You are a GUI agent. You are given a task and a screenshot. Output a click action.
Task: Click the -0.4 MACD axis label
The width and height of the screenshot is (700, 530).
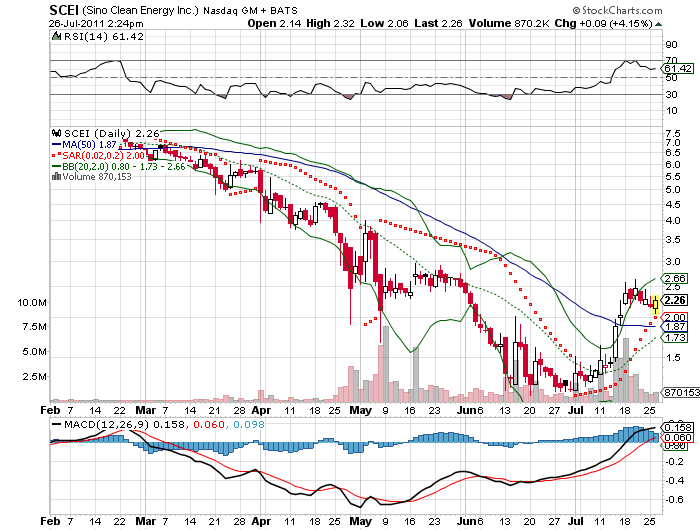tap(674, 480)
